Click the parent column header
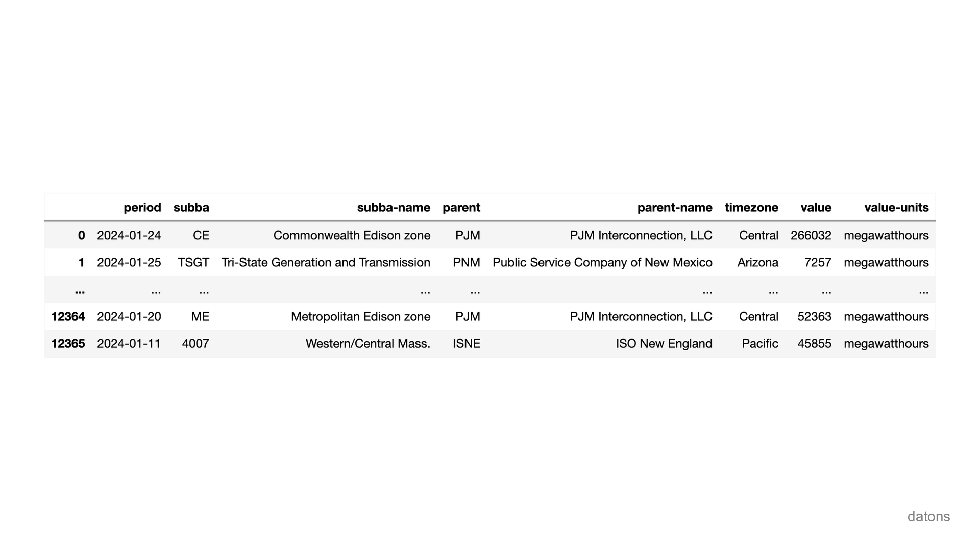The width and height of the screenshot is (980, 551). [461, 208]
